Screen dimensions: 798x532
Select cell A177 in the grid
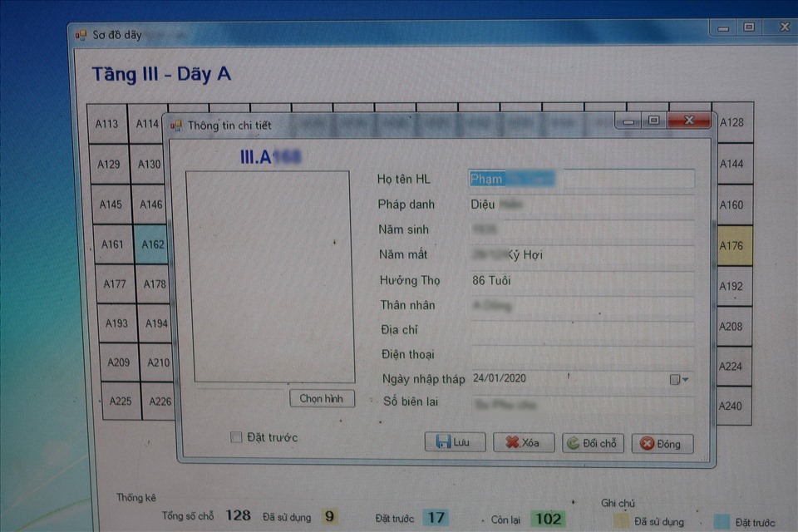pyautogui.click(x=116, y=283)
